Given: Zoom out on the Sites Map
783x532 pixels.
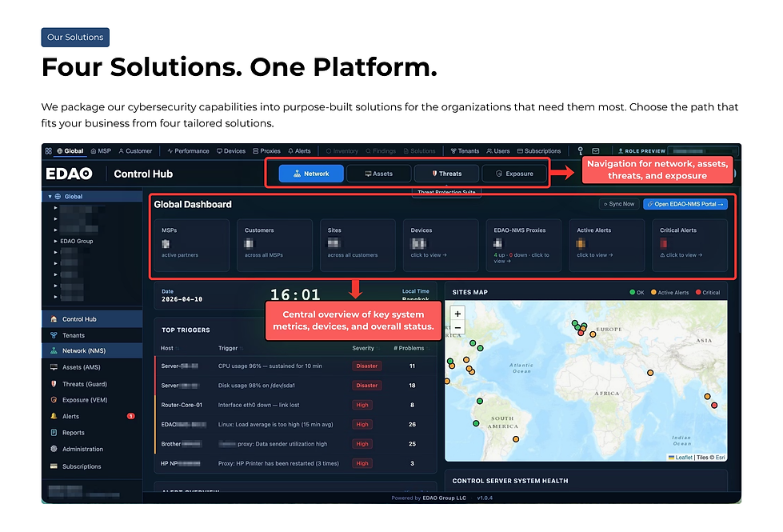Looking at the screenshot, I should point(457,328).
